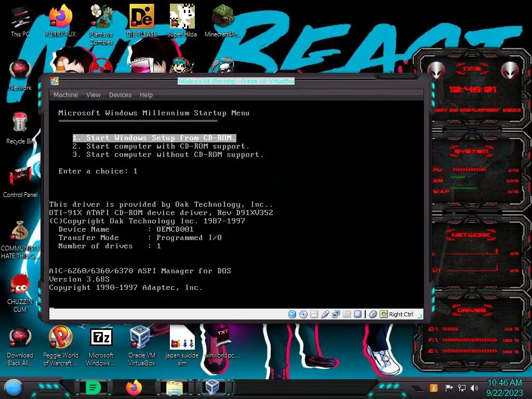
Task: Open the Recycle Bin desktop icon
Action: 20,128
